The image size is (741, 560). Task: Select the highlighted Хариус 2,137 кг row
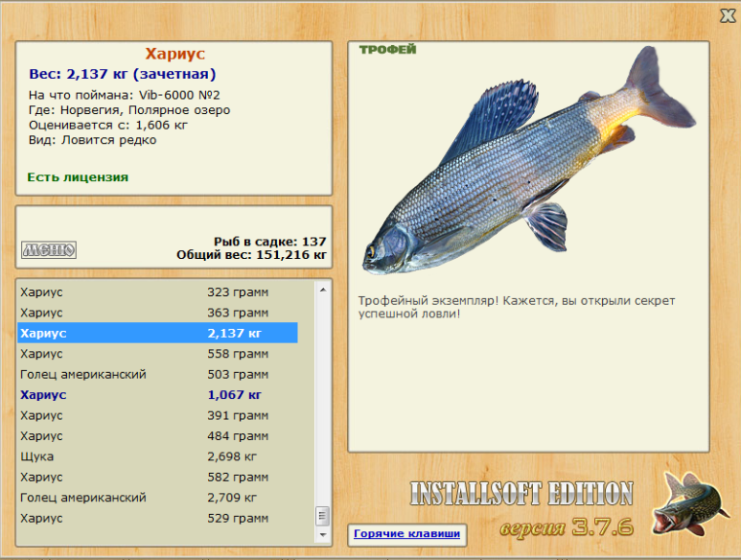tap(158, 333)
